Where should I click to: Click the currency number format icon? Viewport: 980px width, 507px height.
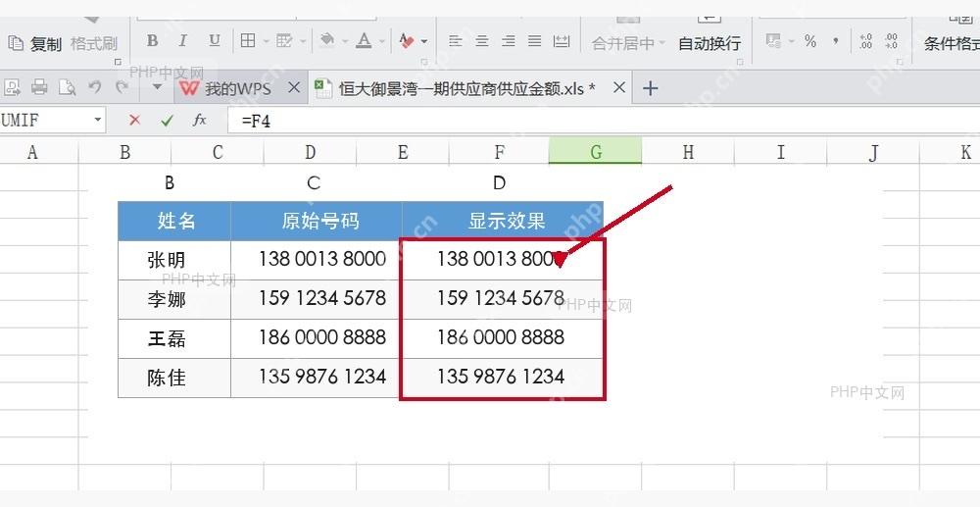coord(774,41)
